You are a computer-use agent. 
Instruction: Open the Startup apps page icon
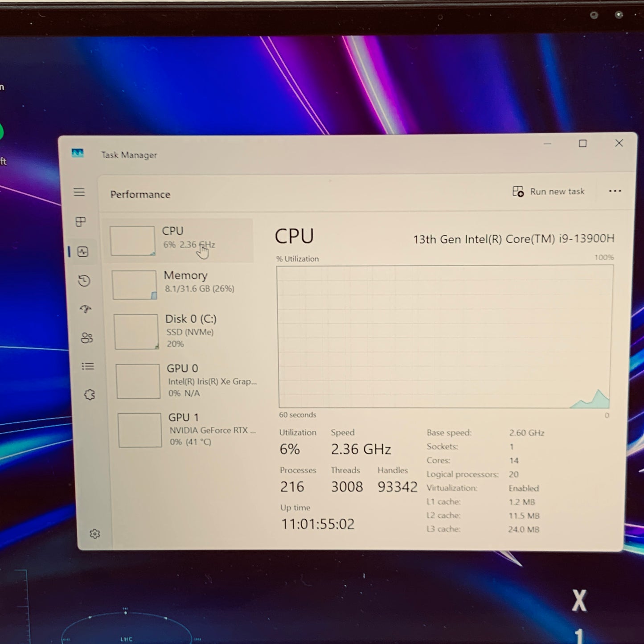pos(86,309)
